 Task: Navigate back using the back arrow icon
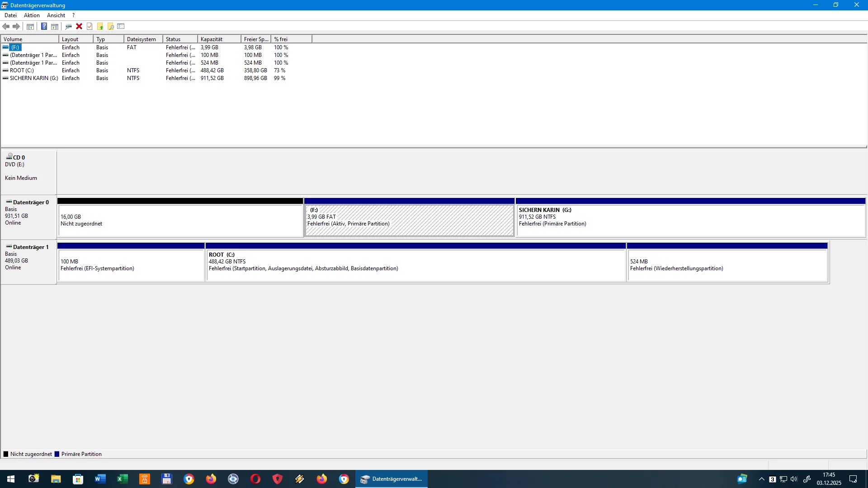[x=6, y=26]
